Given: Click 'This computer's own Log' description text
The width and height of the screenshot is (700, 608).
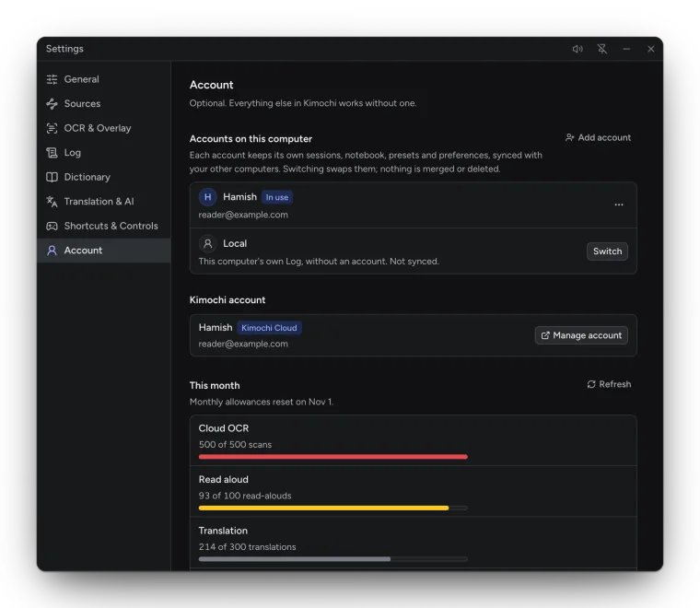Looking at the screenshot, I should point(319,262).
